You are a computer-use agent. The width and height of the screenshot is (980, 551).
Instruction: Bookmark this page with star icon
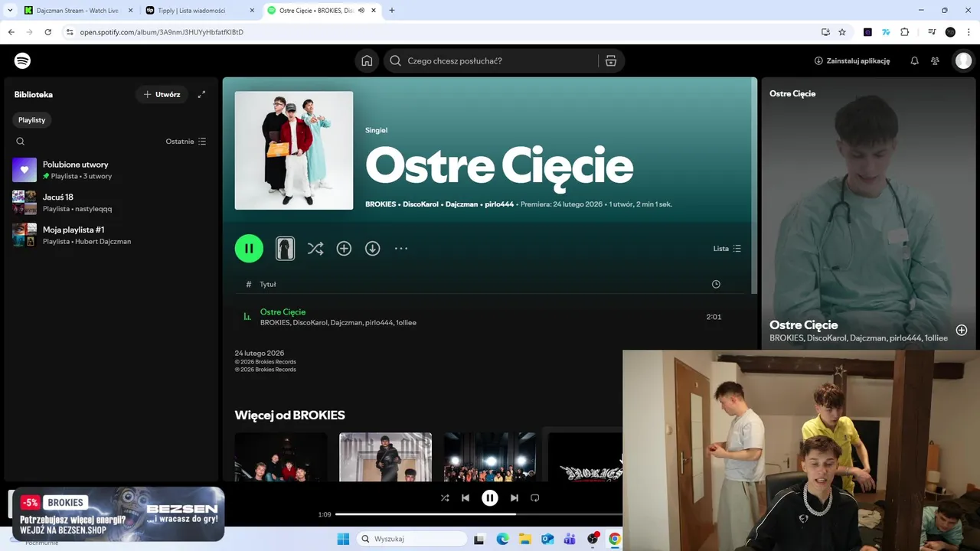[x=842, y=32]
